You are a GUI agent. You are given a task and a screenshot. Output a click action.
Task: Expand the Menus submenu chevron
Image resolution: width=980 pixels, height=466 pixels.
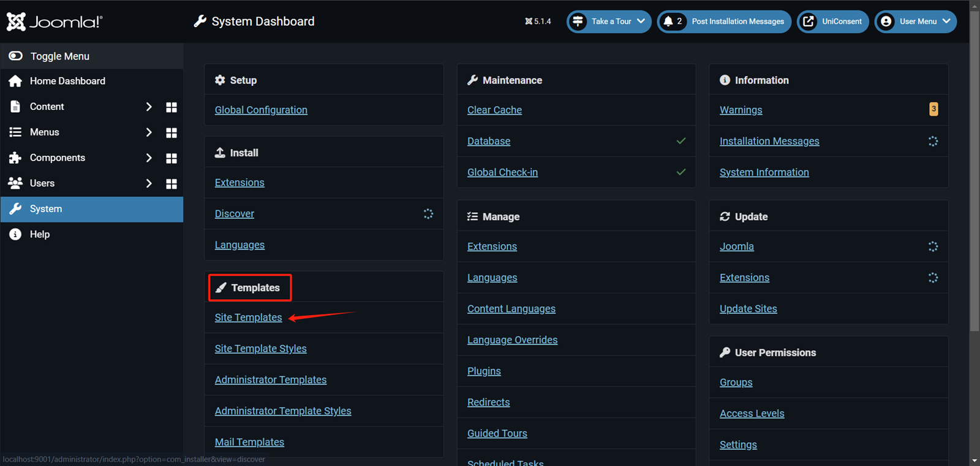[148, 132]
